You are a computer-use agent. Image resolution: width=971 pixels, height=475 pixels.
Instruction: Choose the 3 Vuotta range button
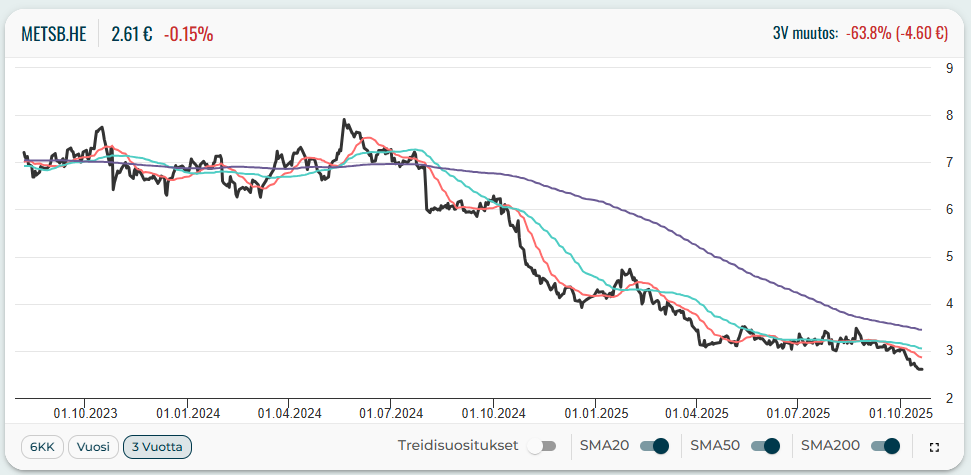coord(157,446)
